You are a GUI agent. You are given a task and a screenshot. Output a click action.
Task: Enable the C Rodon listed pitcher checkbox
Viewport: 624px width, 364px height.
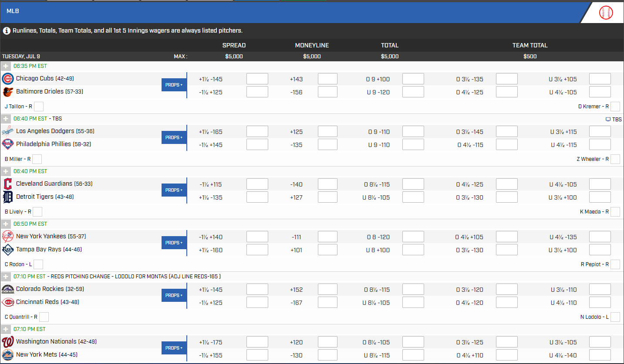[38, 264]
